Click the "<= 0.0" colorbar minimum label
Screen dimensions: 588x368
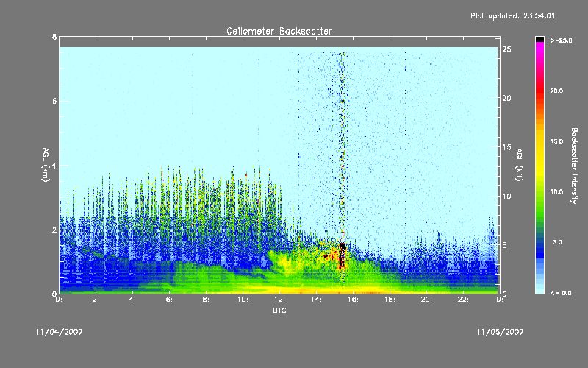[561, 292]
